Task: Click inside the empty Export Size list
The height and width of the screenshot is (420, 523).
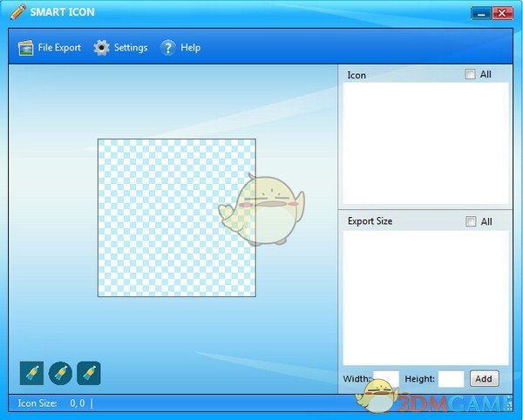Action: 426,298
